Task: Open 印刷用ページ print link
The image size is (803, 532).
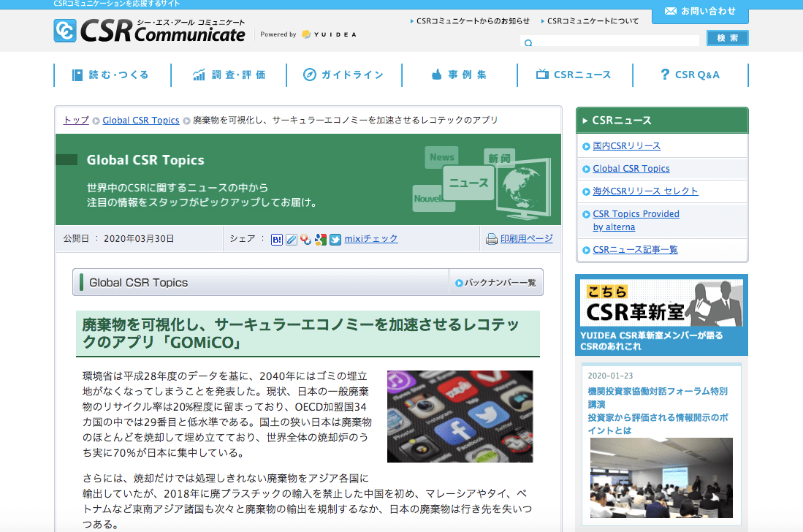Action: [x=527, y=239]
